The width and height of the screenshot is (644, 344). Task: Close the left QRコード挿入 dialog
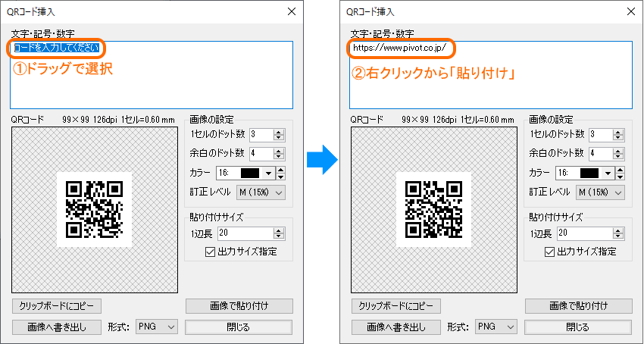292,11
